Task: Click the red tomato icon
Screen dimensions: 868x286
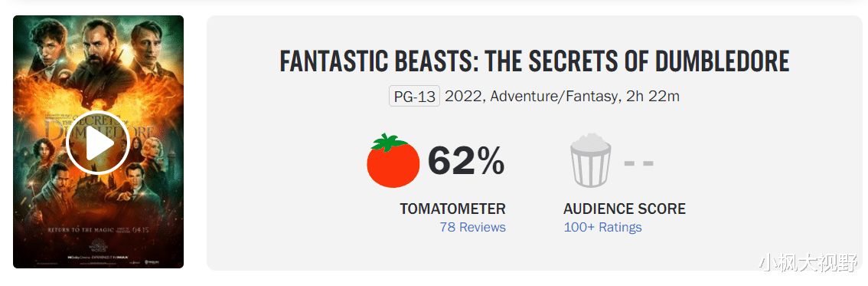Action: coord(393,160)
